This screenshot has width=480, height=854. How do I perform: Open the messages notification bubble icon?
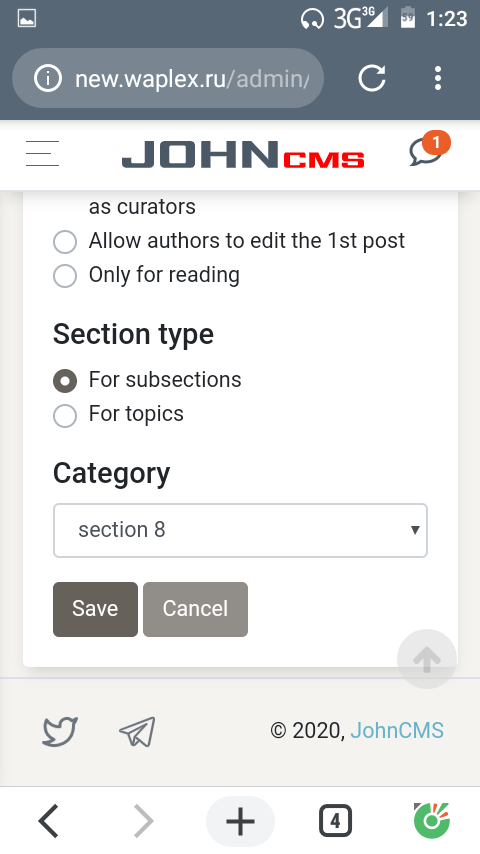(429, 149)
